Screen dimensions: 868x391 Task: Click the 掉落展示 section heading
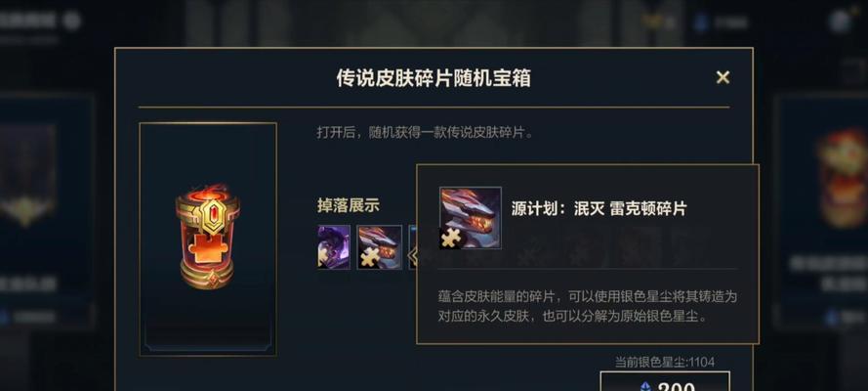point(349,205)
